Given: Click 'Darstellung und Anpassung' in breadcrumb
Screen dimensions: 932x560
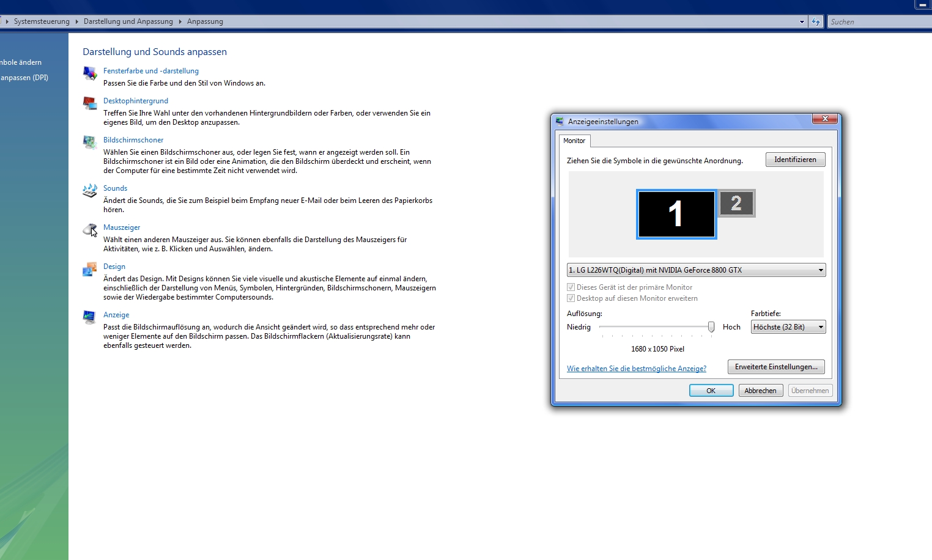Looking at the screenshot, I should coord(128,21).
